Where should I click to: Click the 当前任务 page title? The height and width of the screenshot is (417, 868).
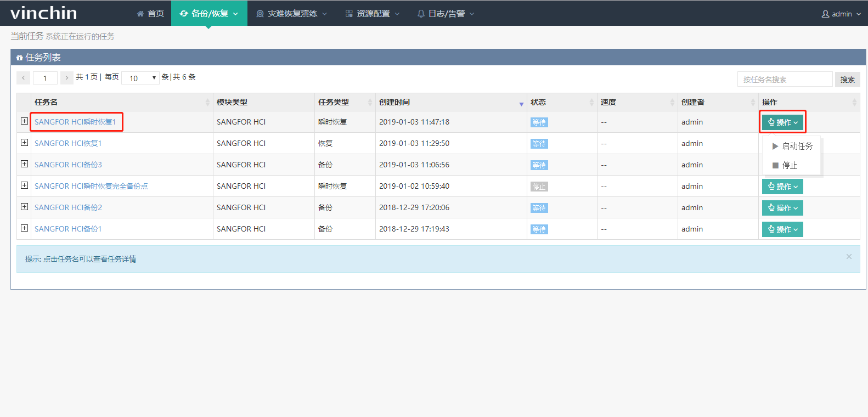[x=27, y=36]
